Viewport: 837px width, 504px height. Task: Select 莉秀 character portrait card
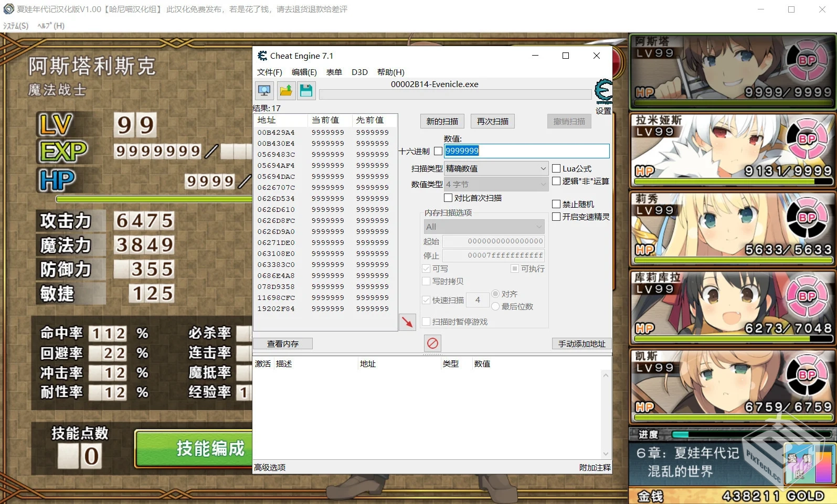(733, 228)
